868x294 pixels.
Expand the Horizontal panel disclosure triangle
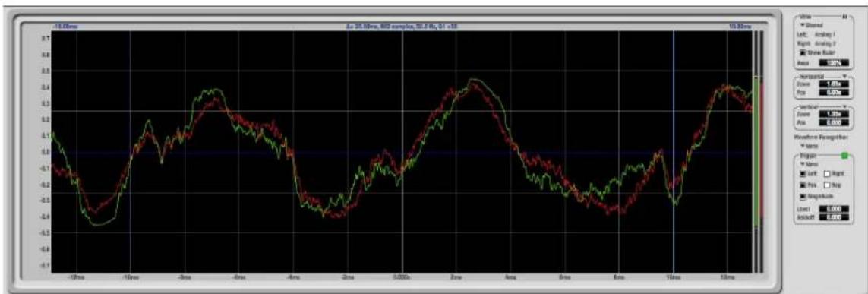click(844, 77)
